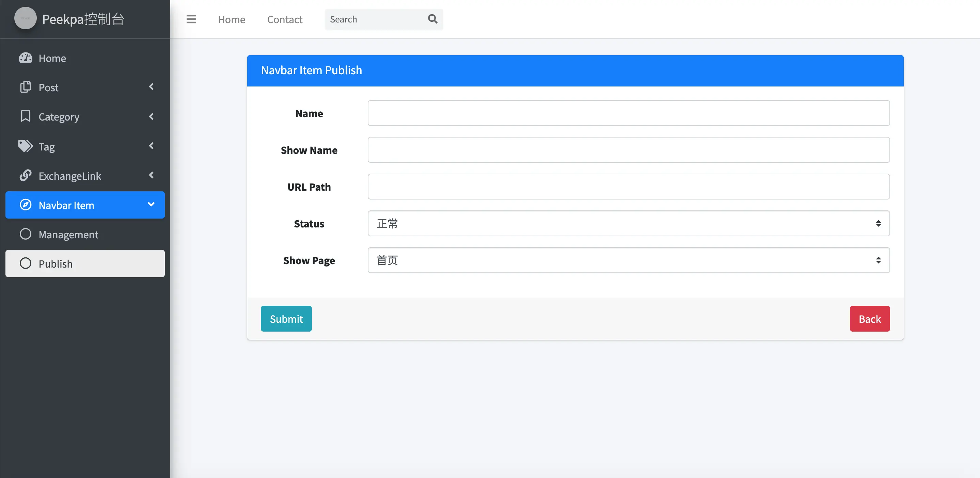
Task: Click the Tag labels icon
Action: pyautogui.click(x=26, y=146)
